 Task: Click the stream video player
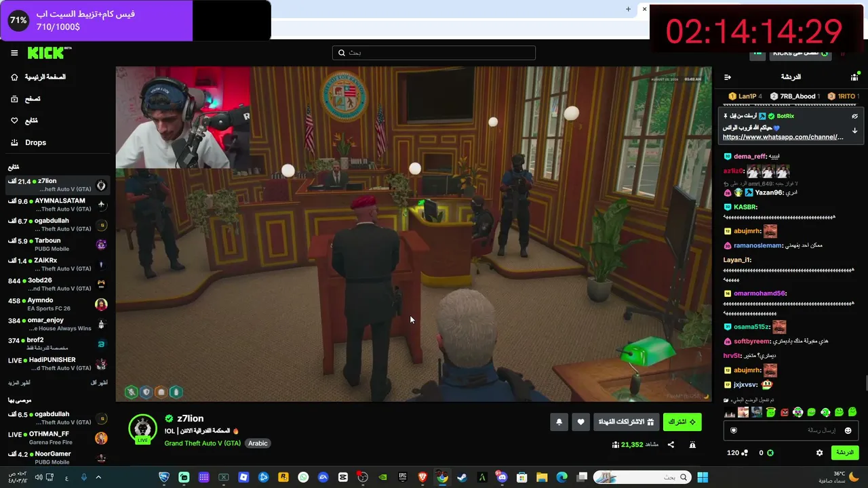[414, 234]
